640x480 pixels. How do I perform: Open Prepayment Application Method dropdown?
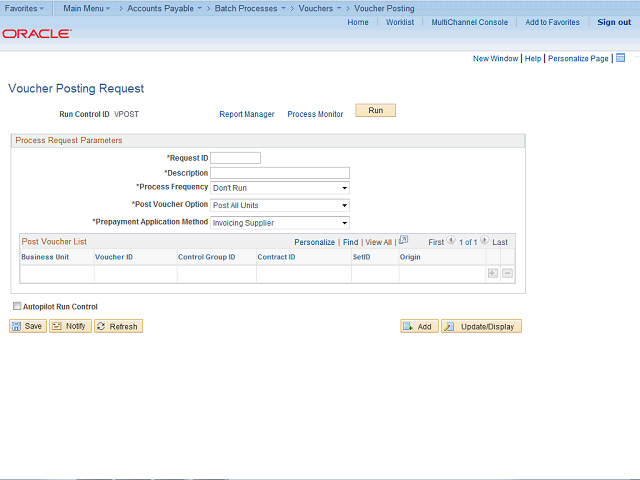coord(280,223)
